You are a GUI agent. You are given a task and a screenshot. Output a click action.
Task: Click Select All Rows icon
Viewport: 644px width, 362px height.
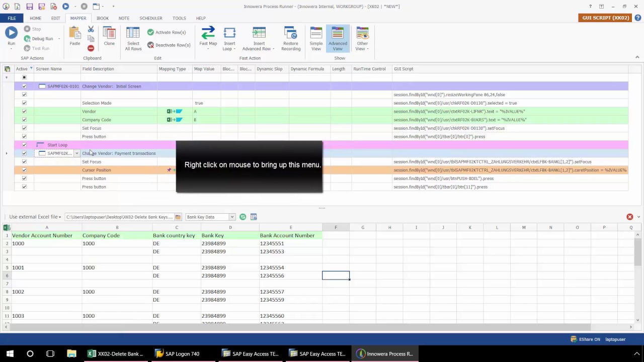[133, 33]
